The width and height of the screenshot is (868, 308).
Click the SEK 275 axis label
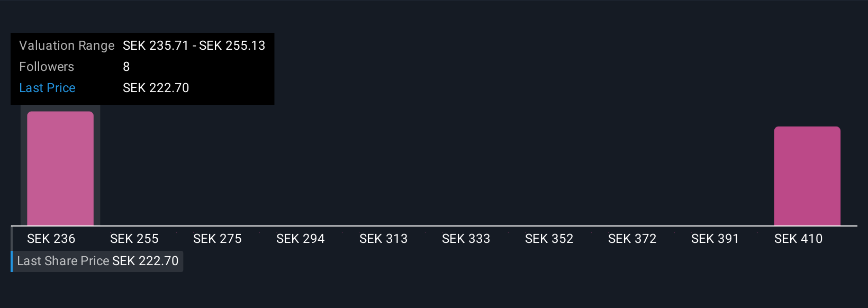tap(218, 239)
